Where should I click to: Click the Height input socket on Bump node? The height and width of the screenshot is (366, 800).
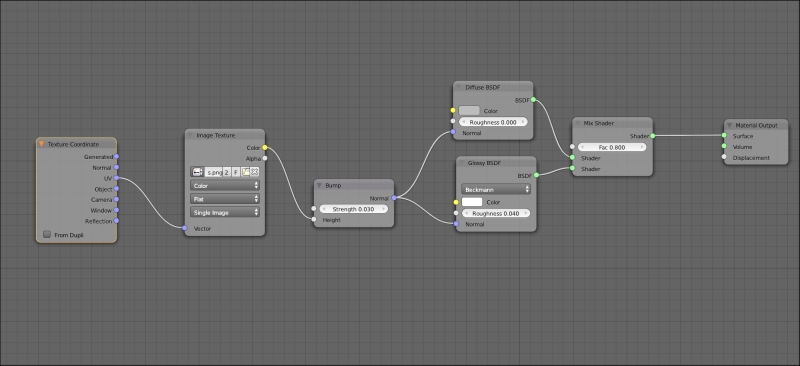314,219
